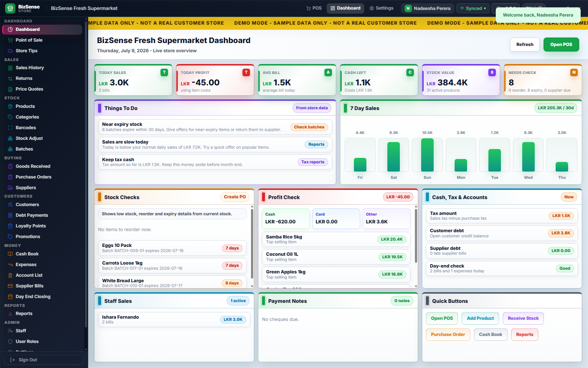588x368 pixels.
Task: Click the Point of Sale sidebar icon
Action: pos(10,40)
